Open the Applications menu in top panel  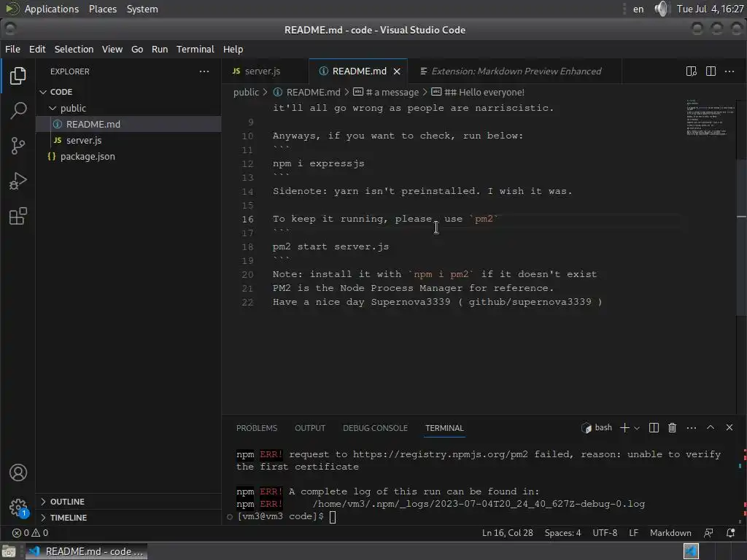[52, 9]
